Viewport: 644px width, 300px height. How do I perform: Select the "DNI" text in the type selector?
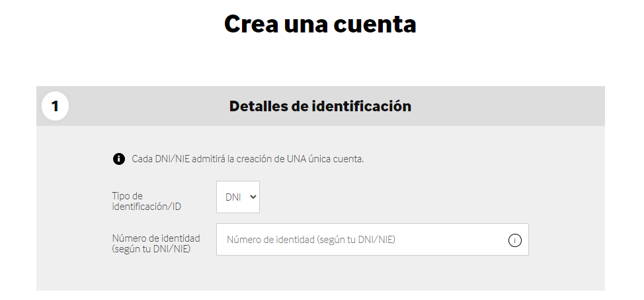tap(233, 197)
